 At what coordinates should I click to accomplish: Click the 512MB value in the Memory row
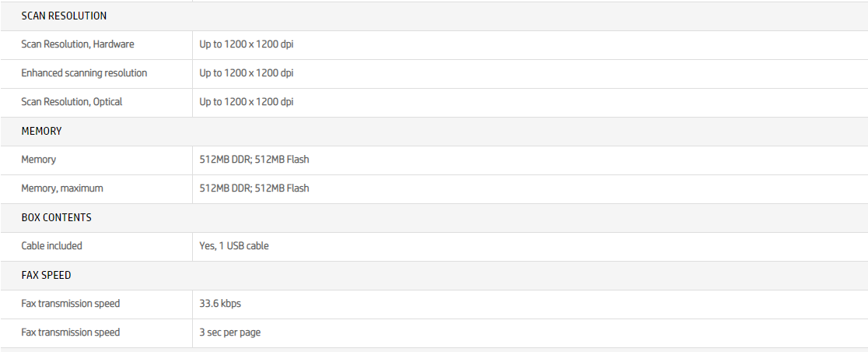pyautogui.click(x=254, y=160)
